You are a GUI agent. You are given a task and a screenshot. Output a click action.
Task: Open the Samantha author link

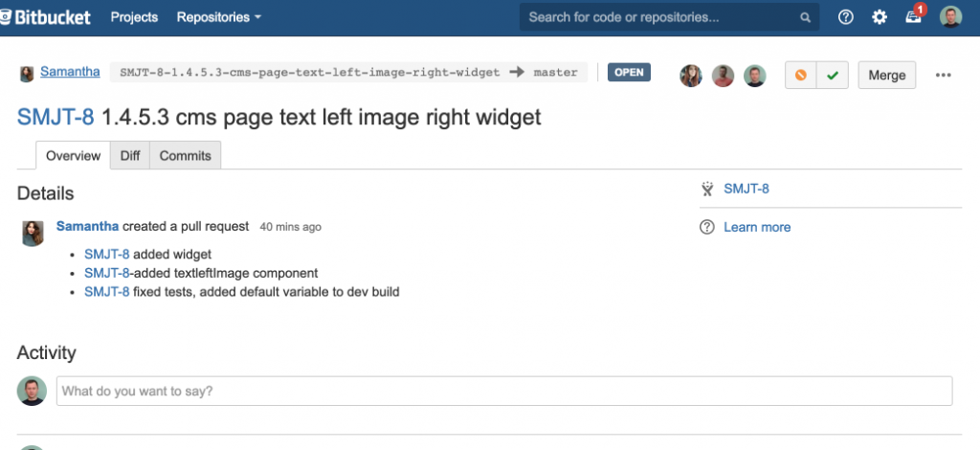70,72
